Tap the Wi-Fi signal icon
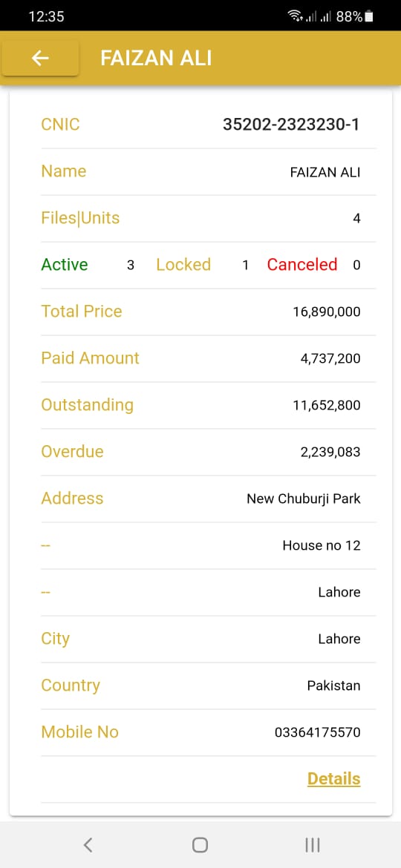The width and height of the screenshot is (401, 868). coord(296,16)
